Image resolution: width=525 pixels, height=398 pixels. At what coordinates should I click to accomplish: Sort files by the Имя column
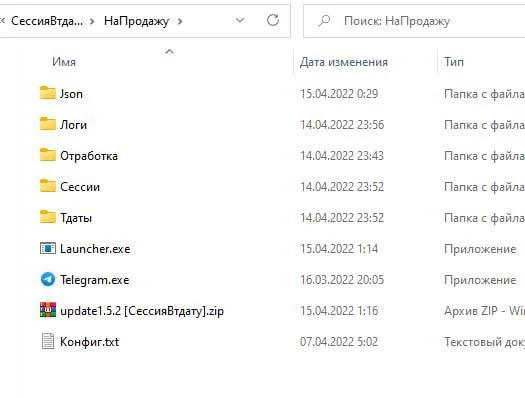[x=64, y=62]
